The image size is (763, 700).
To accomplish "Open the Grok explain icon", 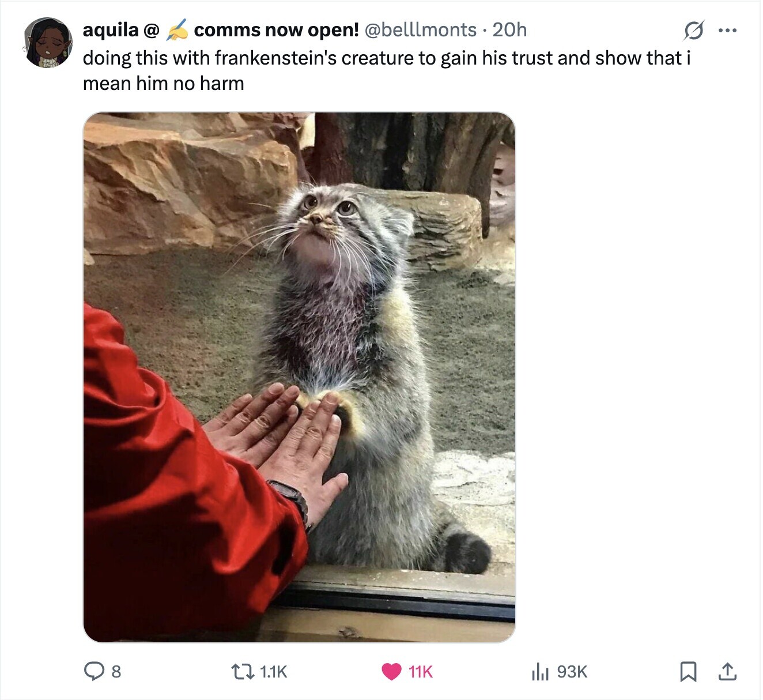I will 693,30.
